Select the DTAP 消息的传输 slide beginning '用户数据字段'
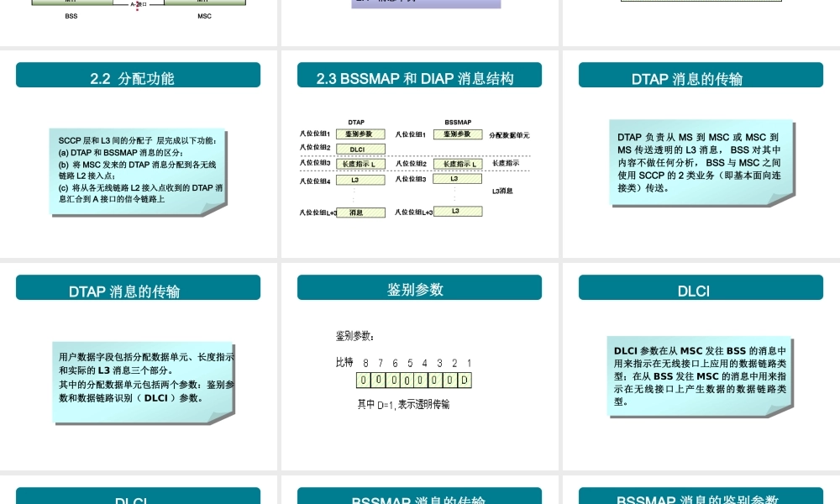The image size is (840, 504). tap(139, 367)
